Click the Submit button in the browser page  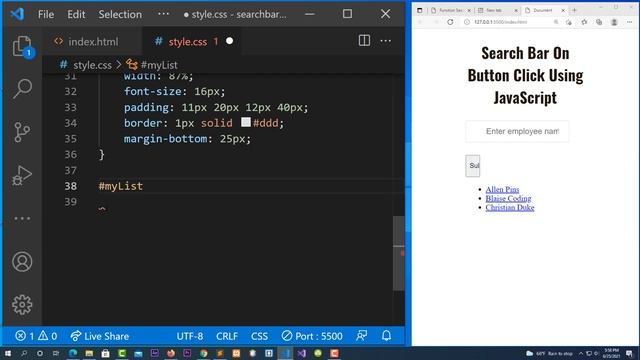coord(473,166)
